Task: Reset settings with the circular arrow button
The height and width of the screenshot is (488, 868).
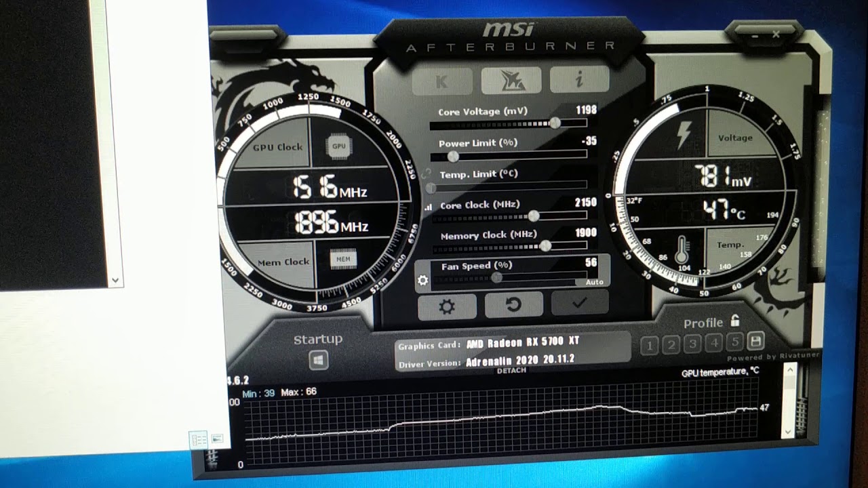Action: 513,305
